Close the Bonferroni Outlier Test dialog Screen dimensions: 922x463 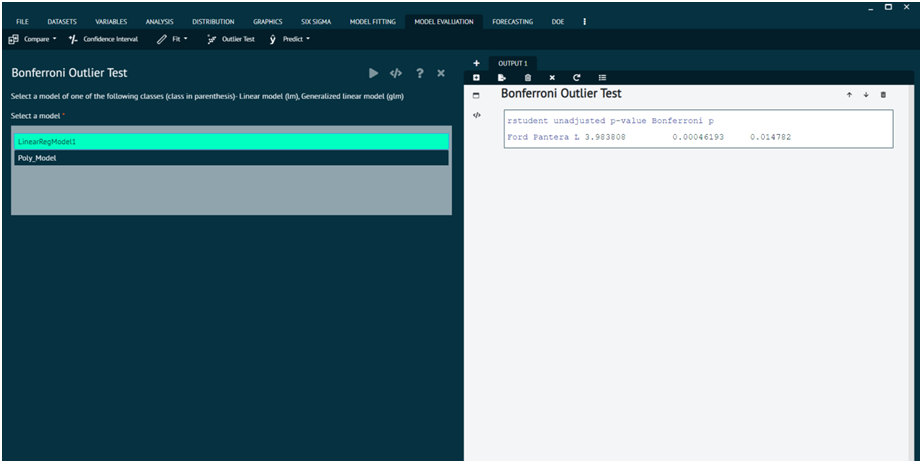441,73
